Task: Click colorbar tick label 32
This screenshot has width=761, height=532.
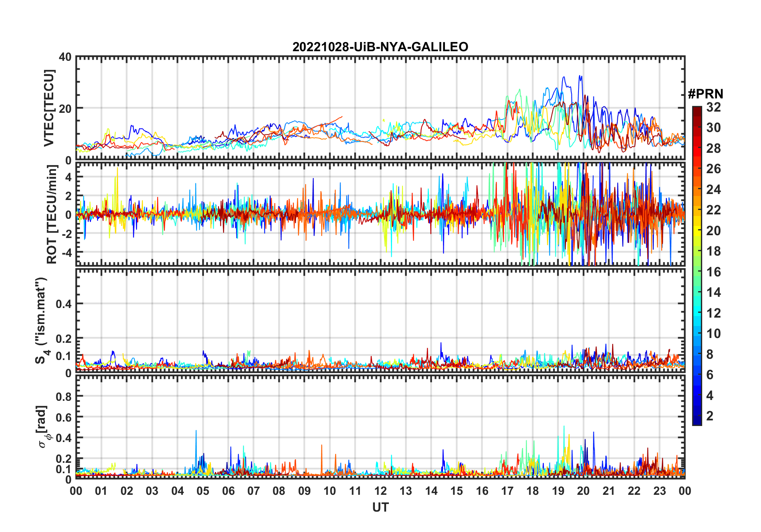Action: 713,107
